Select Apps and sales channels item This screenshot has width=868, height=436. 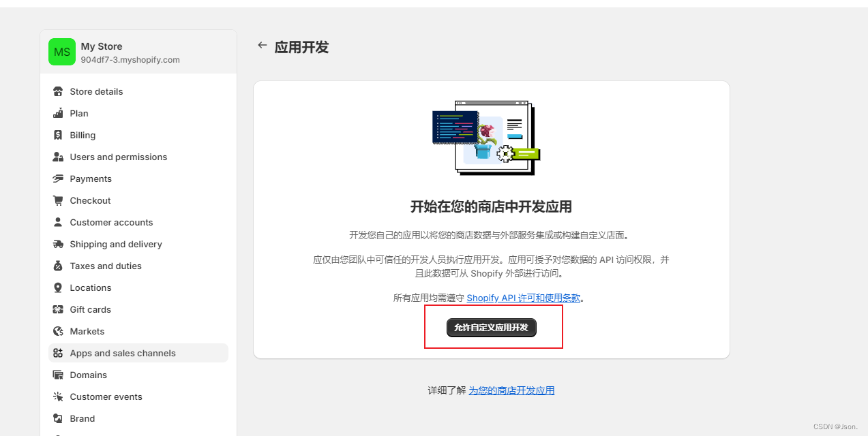pyautogui.click(x=138, y=353)
